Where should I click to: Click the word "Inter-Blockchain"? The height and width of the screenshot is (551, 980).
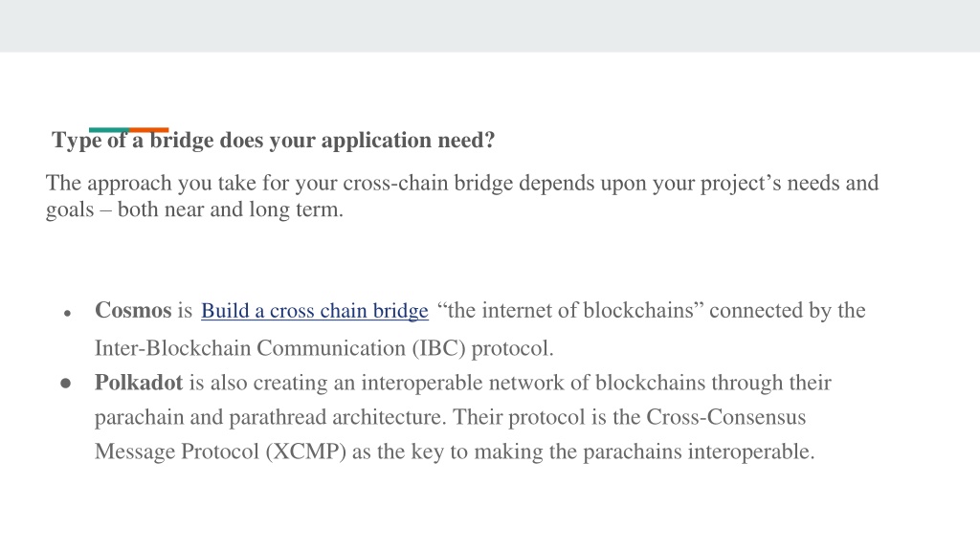tap(172, 348)
